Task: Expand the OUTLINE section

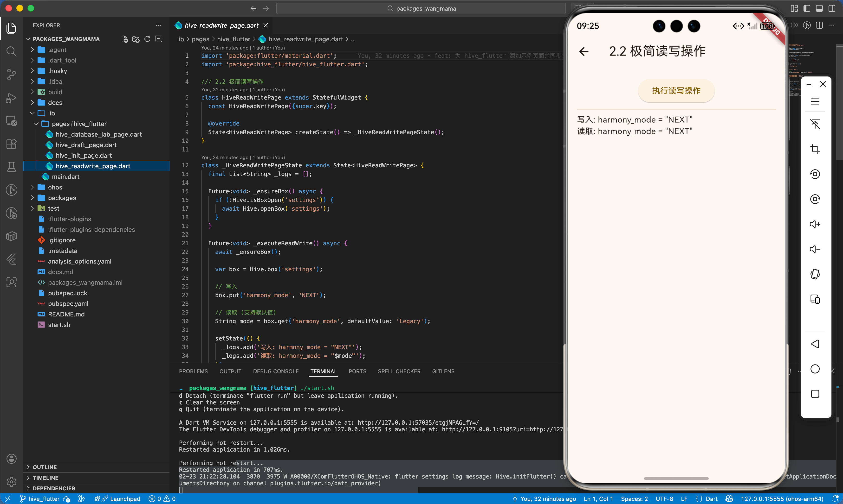Action: tap(45, 467)
